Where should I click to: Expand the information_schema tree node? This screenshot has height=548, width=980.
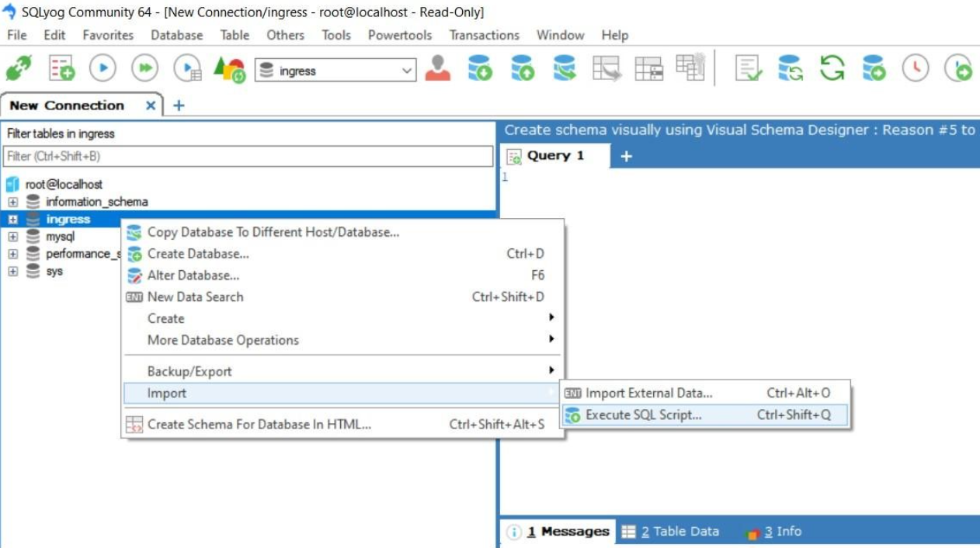pyautogui.click(x=12, y=202)
